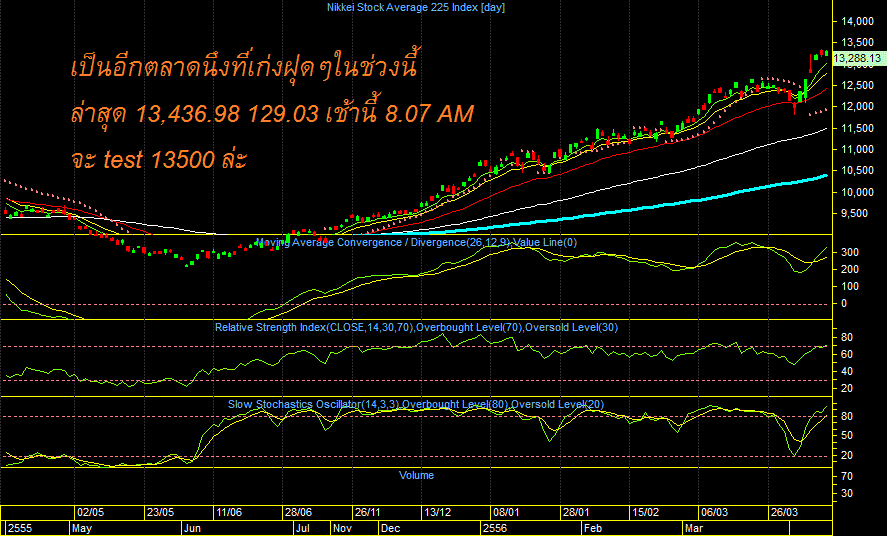Click the 50 Stochastics axis value
The image size is (887, 536).
[x=847, y=436]
